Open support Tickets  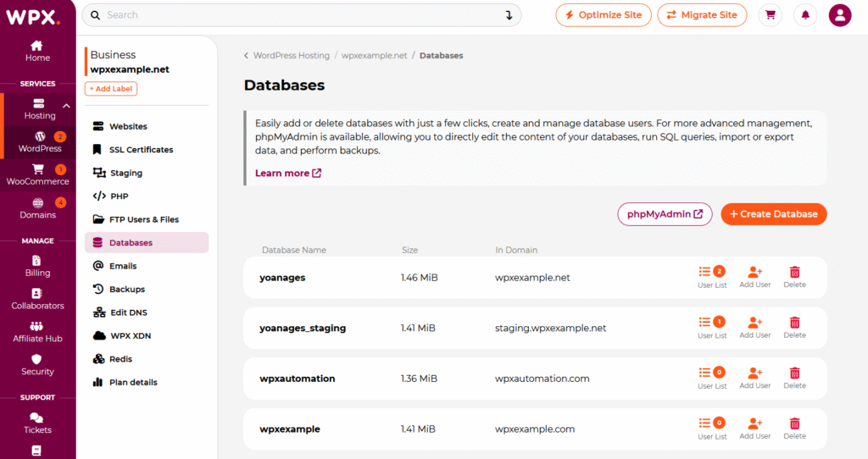click(37, 423)
